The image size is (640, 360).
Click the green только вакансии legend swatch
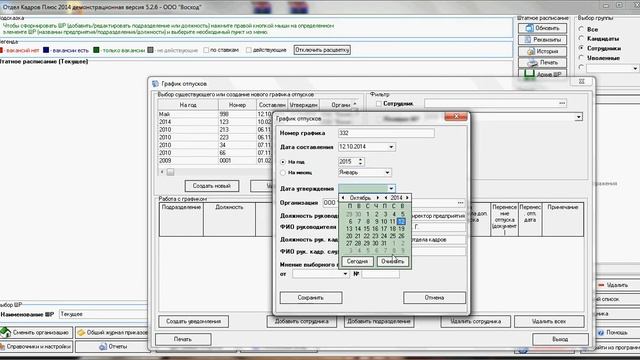tap(96, 50)
